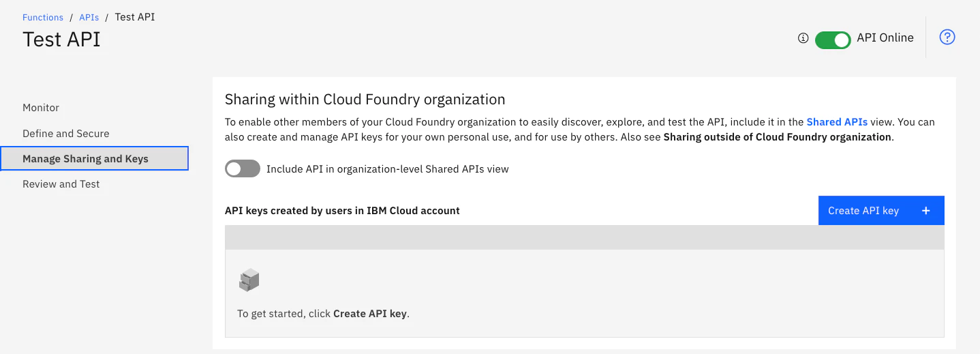The height and width of the screenshot is (354, 980).
Task: Click the To get started hint text
Action: point(324,314)
